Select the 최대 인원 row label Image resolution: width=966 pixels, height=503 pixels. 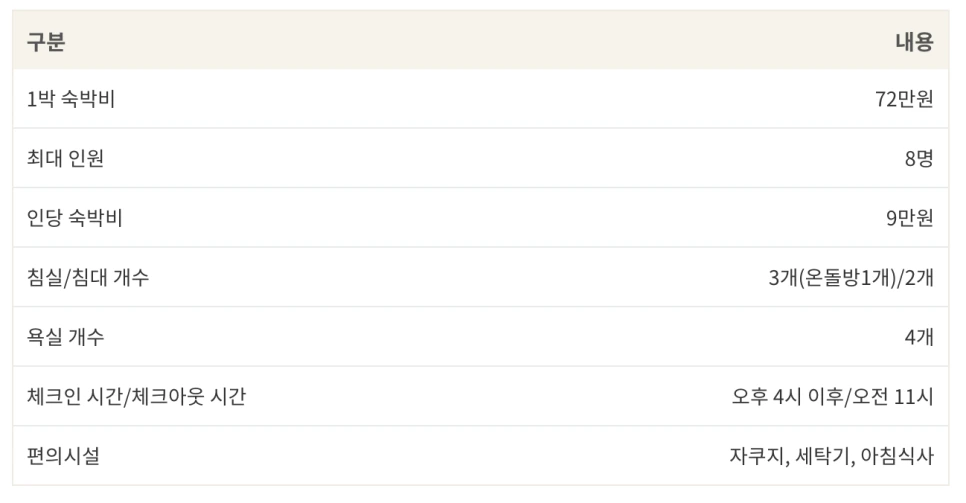point(65,158)
